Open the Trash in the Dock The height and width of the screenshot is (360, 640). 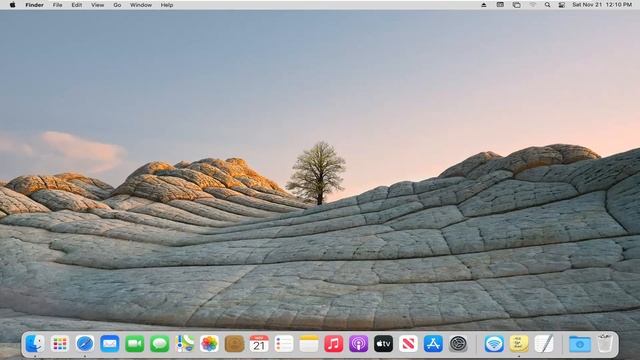604,344
